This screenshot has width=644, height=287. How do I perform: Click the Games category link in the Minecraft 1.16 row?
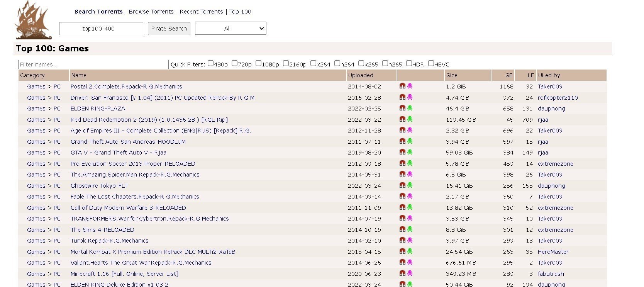36,274
